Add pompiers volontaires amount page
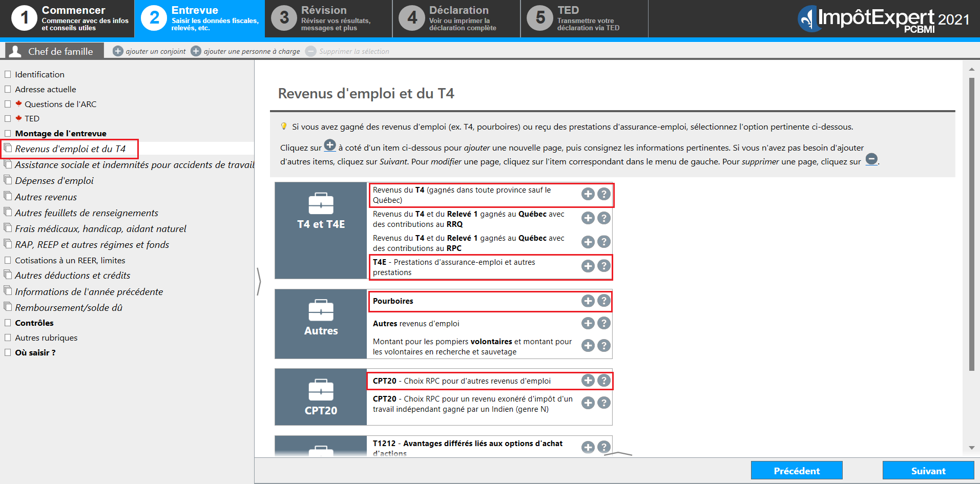Image resolution: width=980 pixels, height=484 pixels. pyautogui.click(x=588, y=346)
